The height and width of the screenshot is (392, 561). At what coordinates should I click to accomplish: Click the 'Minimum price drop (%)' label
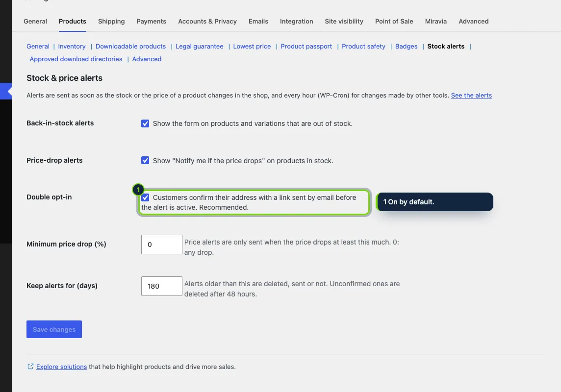point(66,244)
